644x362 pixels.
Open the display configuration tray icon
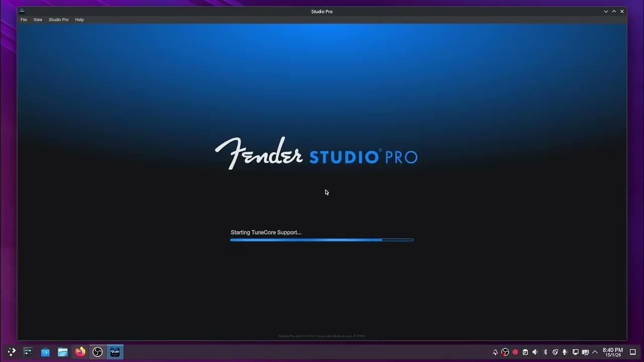tap(575, 352)
